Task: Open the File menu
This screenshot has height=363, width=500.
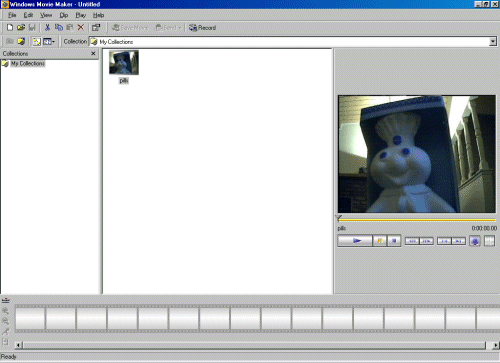Action: pos(12,15)
